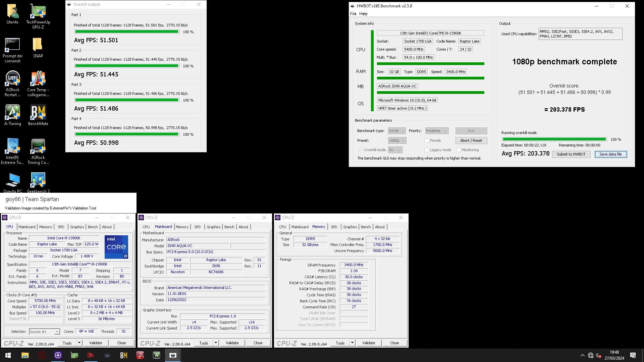Open BenchMate desktop shortcut

click(x=38, y=115)
